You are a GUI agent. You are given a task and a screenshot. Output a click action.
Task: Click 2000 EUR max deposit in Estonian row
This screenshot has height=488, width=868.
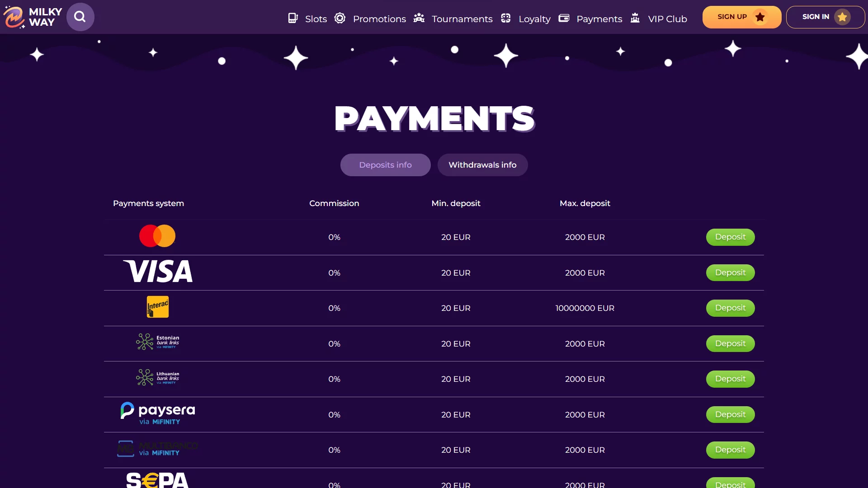click(585, 344)
